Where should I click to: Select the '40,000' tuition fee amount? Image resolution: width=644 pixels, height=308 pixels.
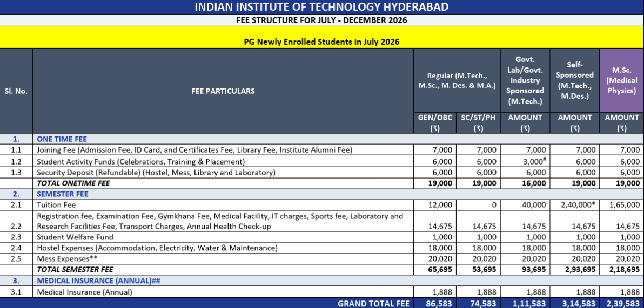pyautogui.click(x=533, y=204)
